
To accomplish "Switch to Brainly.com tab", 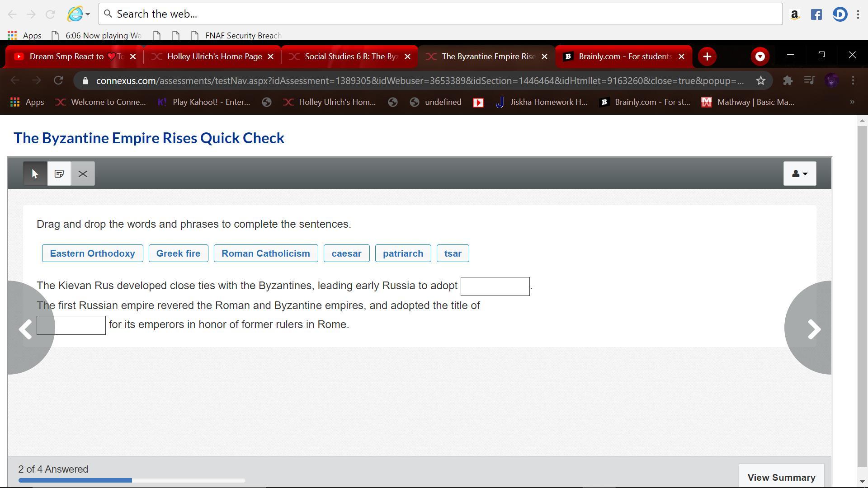I will pos(624,56).
